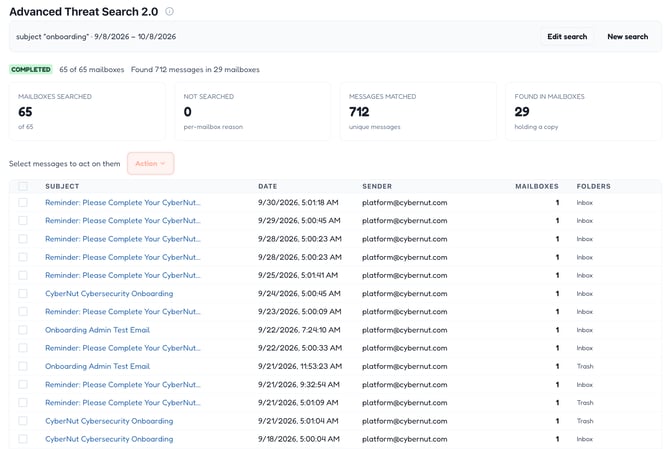Open CyberNut Cybersecurity Onboarding dated 9/18/2026
670x449 pixels.
(109, 439)
